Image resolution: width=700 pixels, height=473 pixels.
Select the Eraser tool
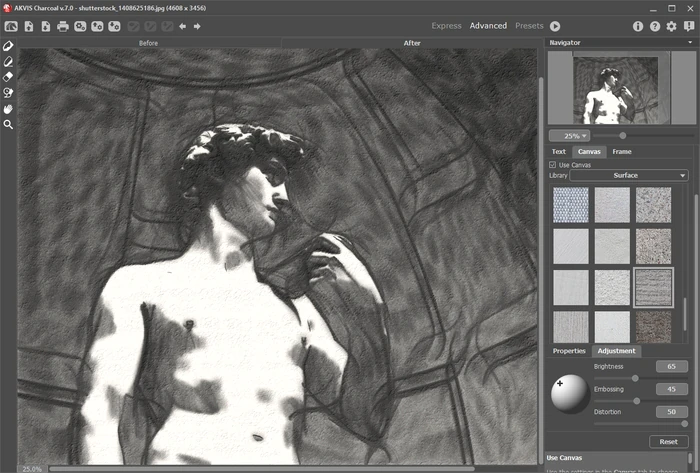click(x=8, y=77)
